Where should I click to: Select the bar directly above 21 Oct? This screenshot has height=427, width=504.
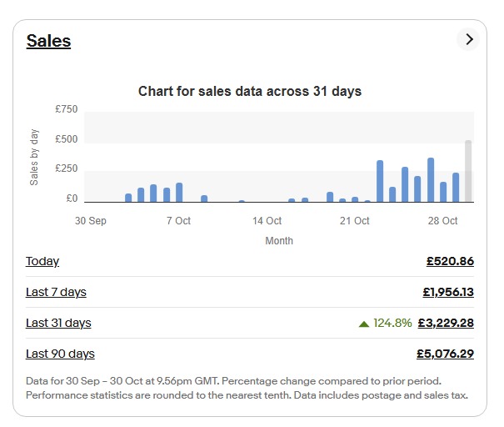click(x=355, y=199)
